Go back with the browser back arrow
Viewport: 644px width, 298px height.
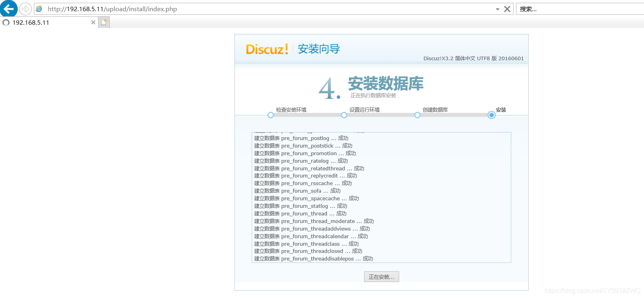pos(8,8)
